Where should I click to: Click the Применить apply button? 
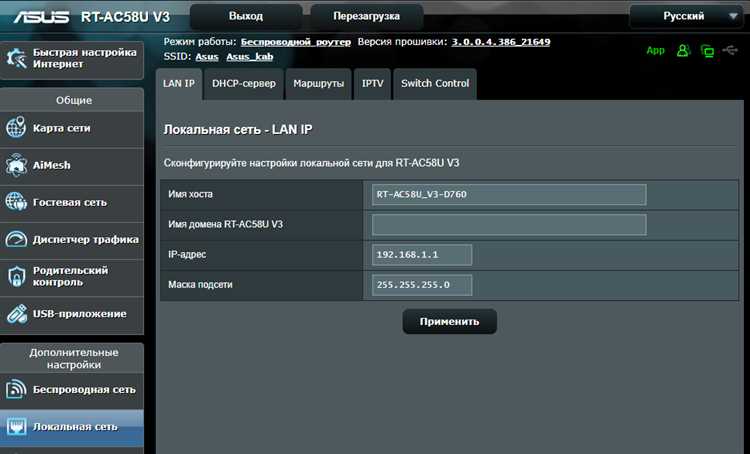click(x=450, y=321)
